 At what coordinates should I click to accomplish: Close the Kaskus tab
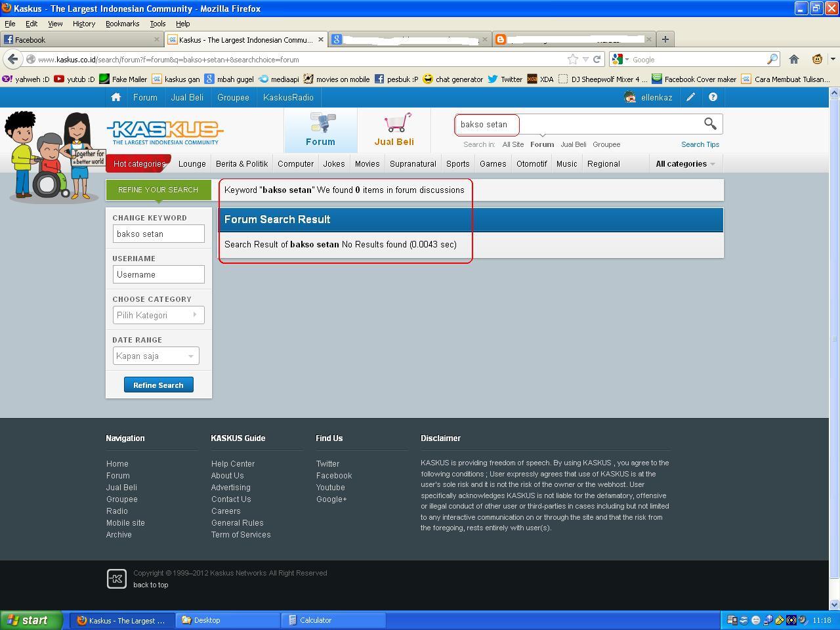tap(320, 39)
